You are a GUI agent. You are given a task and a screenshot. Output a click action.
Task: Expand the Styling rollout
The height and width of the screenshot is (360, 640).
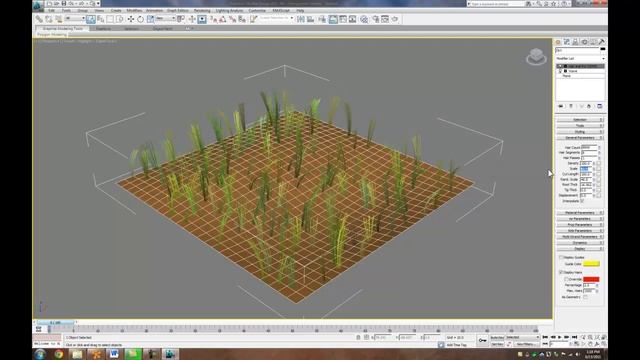pos(580,132)
